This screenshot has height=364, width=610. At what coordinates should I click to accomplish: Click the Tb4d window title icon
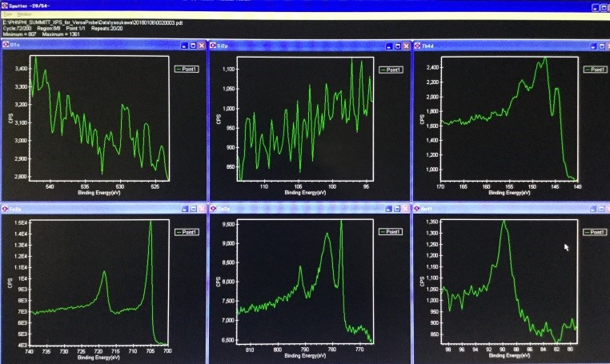tap(418, 46)
